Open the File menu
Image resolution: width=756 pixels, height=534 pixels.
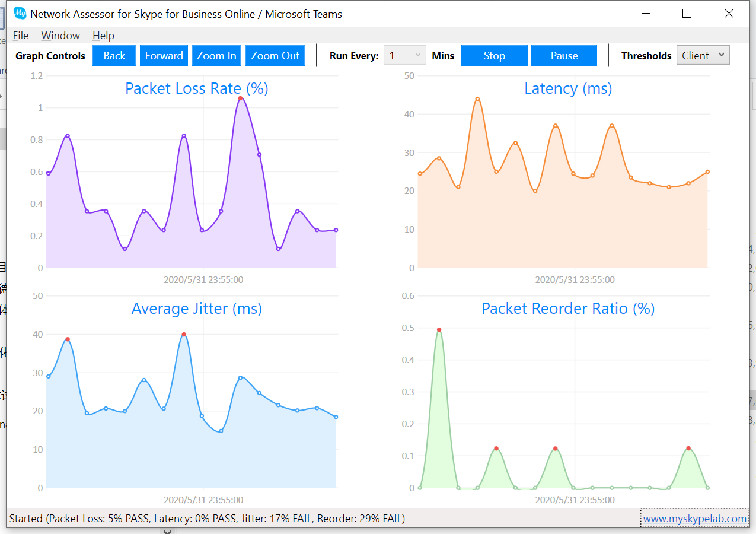[20, 36]
